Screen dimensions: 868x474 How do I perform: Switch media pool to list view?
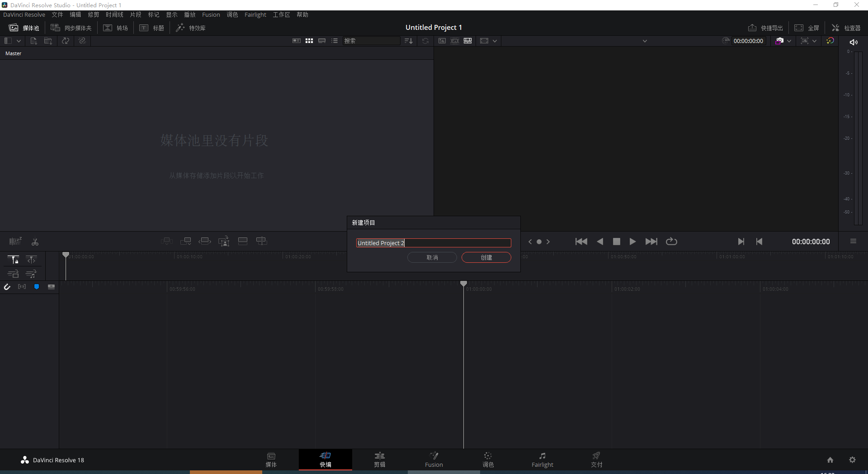click(x=335, y=41)
